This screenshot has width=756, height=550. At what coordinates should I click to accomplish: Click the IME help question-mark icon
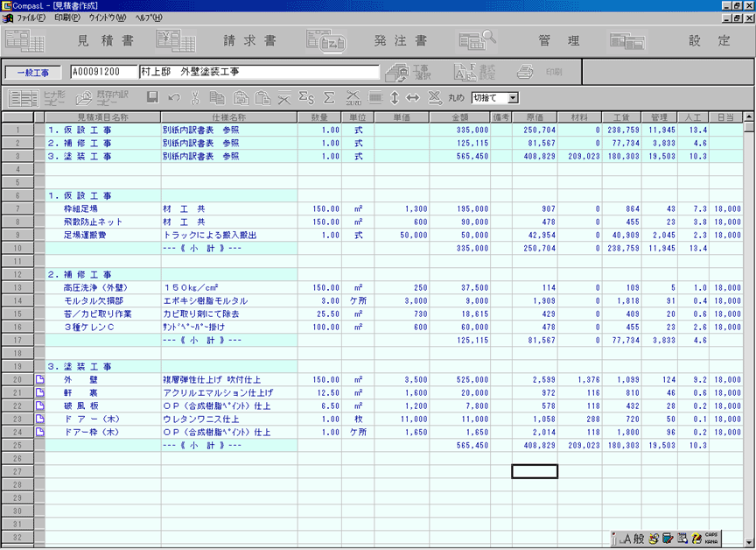[696, 539]
